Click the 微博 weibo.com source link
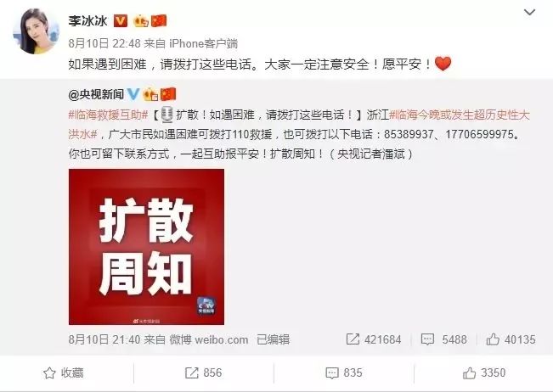The image size is (553, 392). (x=209, y=339)
